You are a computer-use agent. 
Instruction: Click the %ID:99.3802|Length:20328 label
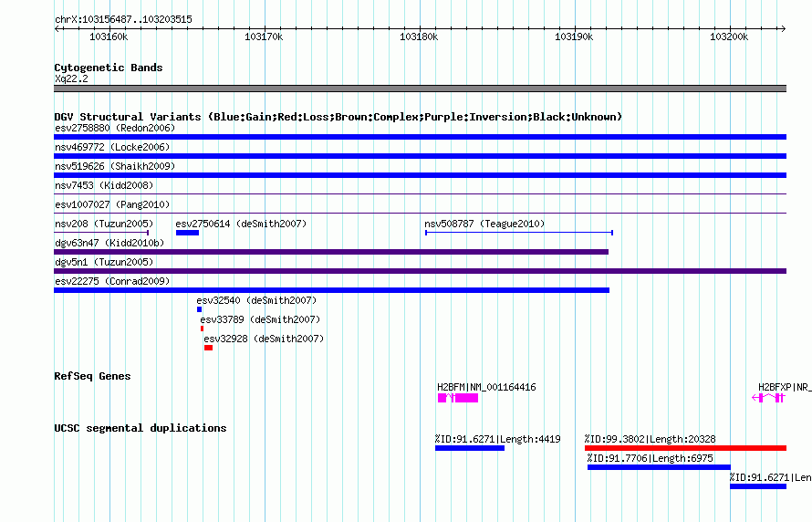coord(650,439)
